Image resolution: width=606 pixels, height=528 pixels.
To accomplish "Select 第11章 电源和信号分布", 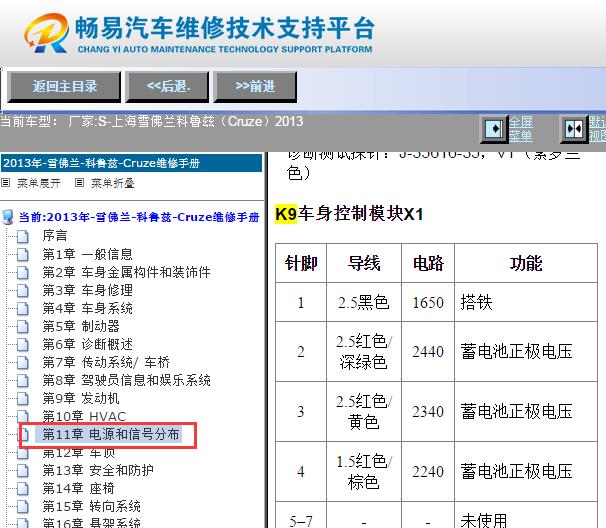I will (x=111, y=434).
